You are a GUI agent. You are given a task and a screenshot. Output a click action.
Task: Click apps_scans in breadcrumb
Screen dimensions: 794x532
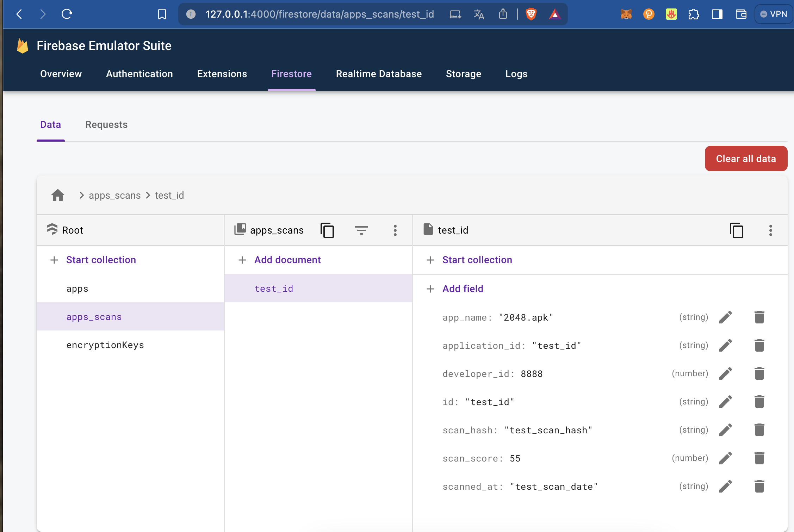(x=114, y=196)
